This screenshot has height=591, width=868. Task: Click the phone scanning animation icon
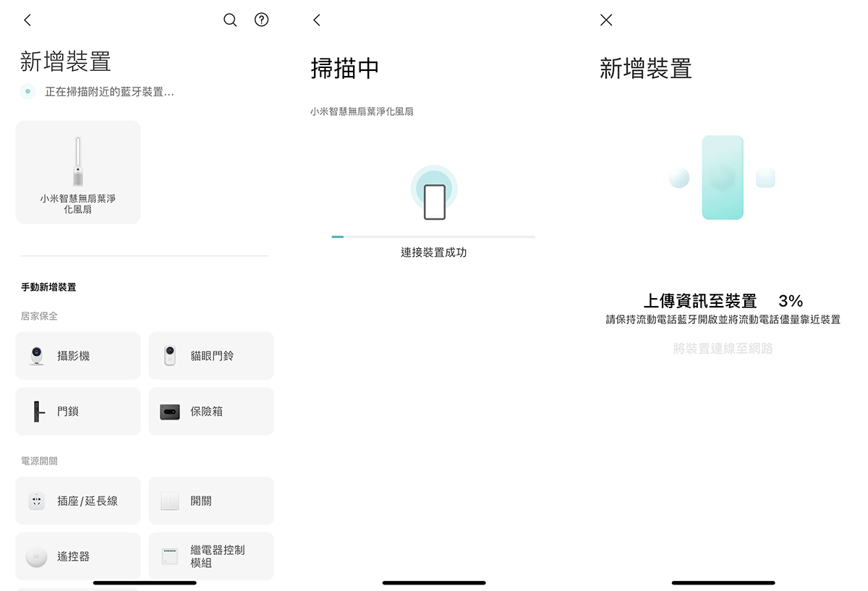click(434, 192)
